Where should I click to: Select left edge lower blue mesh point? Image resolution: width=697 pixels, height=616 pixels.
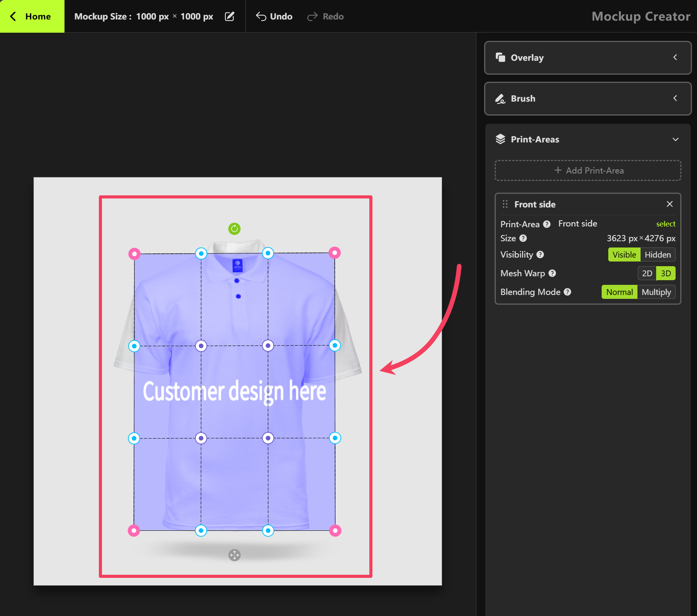(134, 438)
